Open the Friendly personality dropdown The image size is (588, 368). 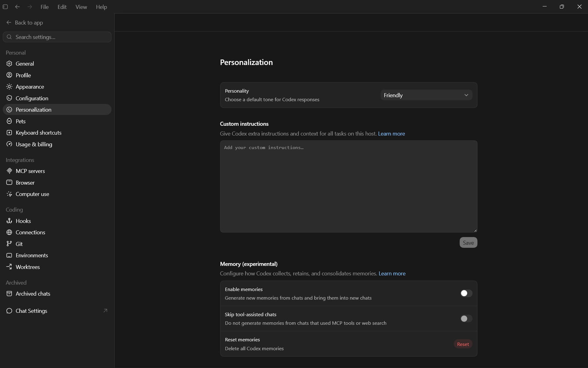tap(426, 95)
